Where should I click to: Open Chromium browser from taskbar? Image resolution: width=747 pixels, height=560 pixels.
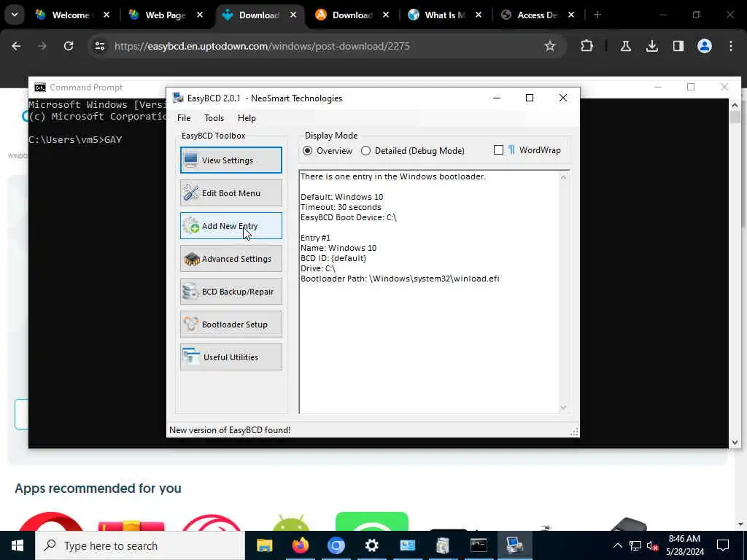click(x=336, y=545)
